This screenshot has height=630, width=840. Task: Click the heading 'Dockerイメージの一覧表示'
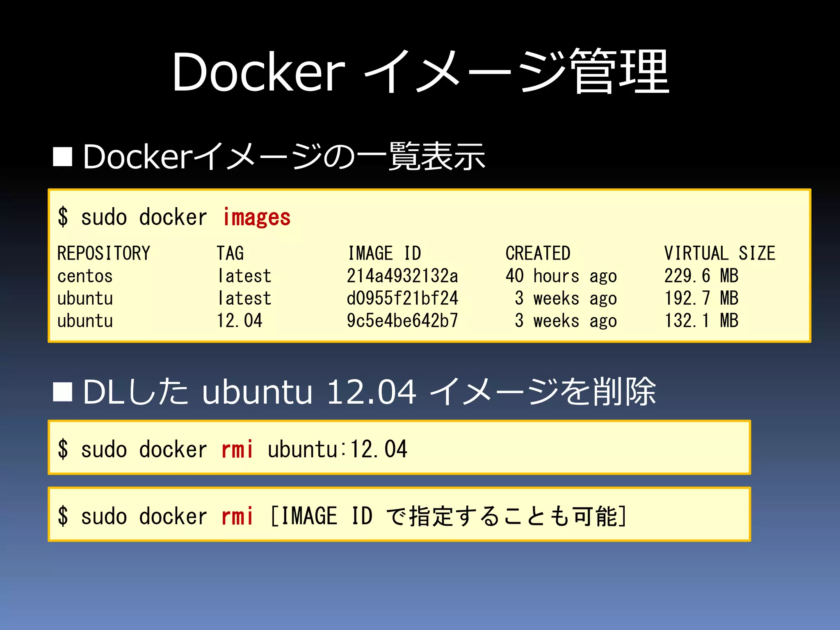tap(284, 157)
